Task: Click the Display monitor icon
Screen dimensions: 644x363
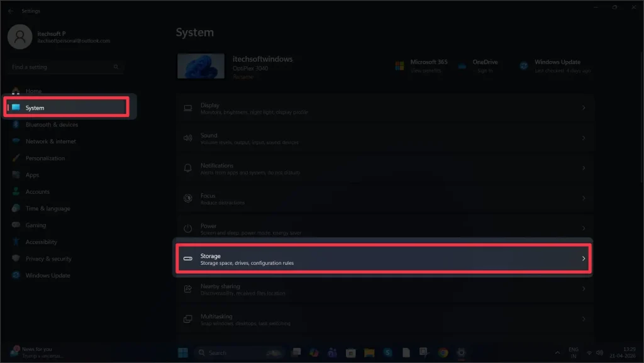Action: tap(187, 108)
